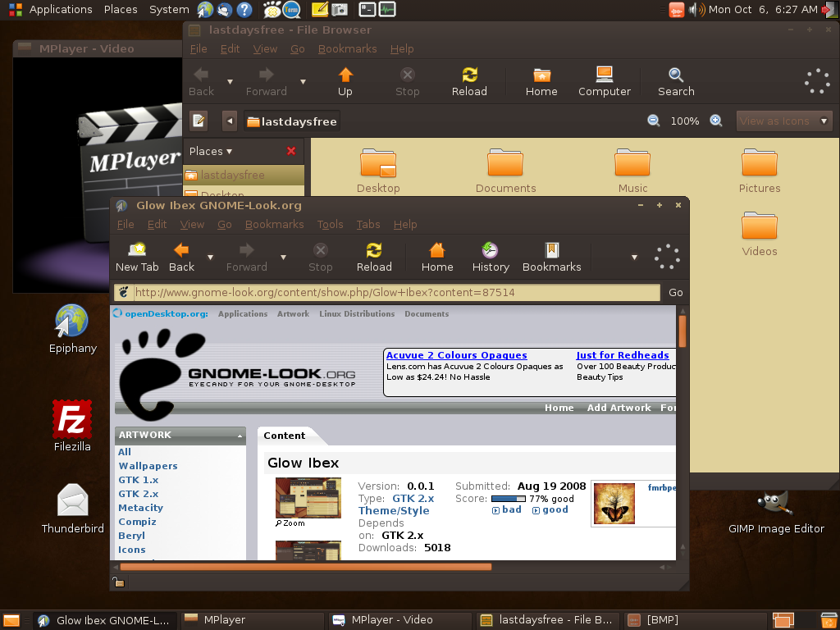Click the Go button beside the address bar

tap(676, 293)
